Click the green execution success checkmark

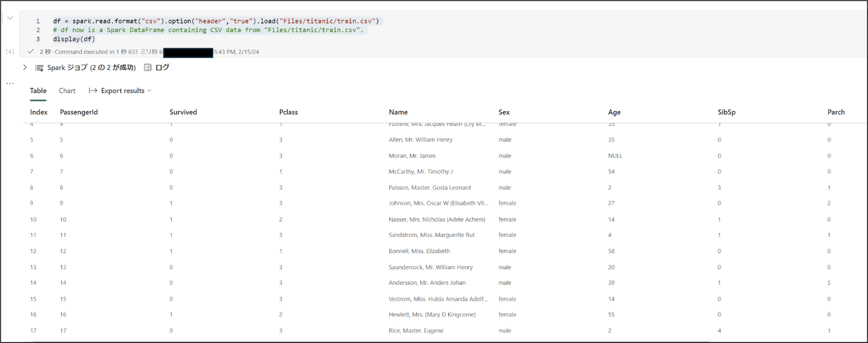pos(31,51)
